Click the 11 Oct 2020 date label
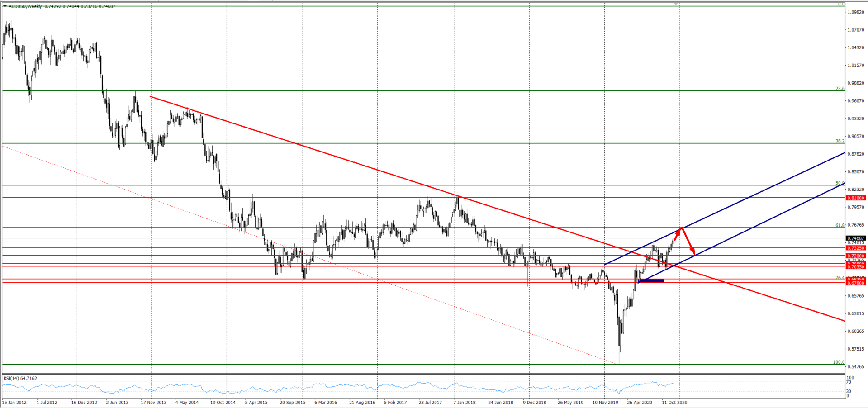 coord(674,402)
